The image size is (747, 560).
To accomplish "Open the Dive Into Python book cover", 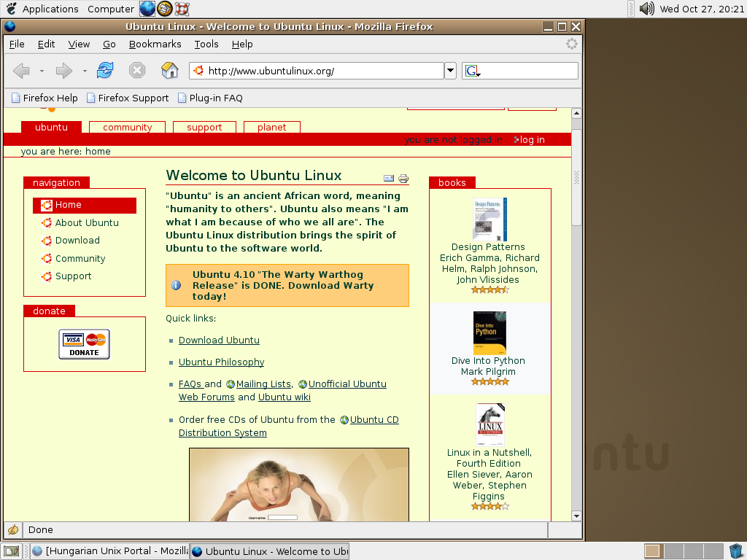I will pos(489,332).
